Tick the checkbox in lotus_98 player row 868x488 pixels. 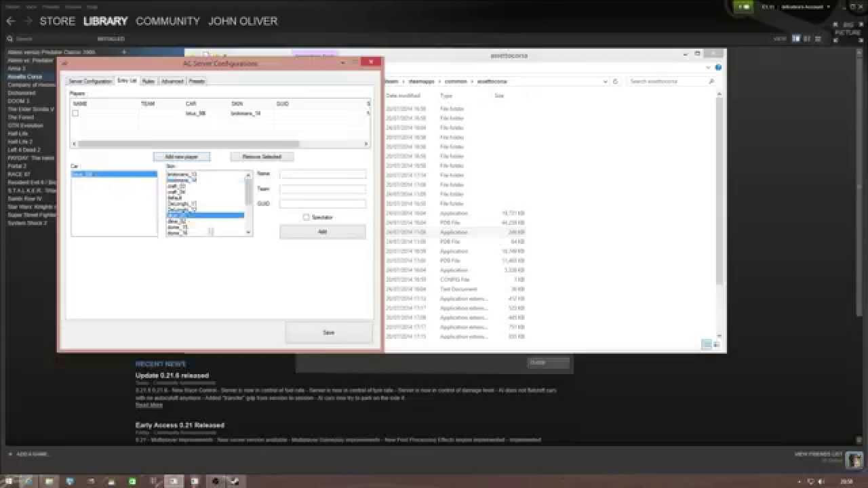(x=75, y=113)
